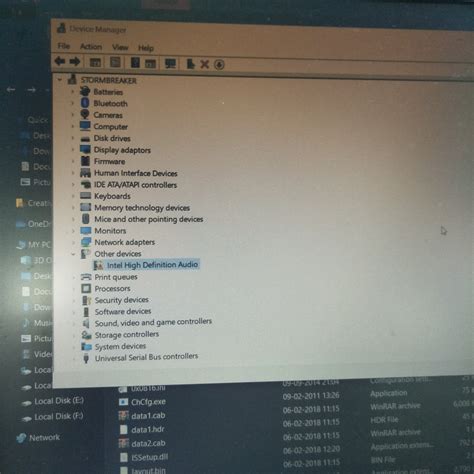474x474 pixels.
Task: Click the Human Interface Devices icon
Action: coord(86,172)
